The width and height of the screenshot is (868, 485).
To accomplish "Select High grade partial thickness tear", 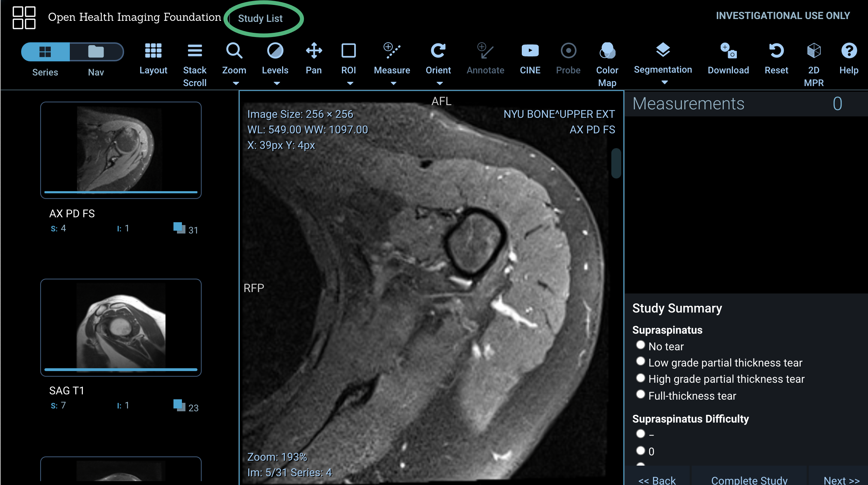I will (641, 378).
